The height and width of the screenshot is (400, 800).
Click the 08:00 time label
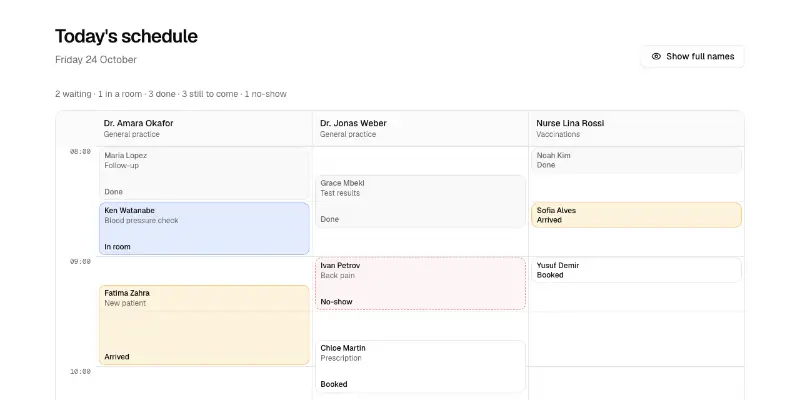pyautogui.click(x=80, y=152)
